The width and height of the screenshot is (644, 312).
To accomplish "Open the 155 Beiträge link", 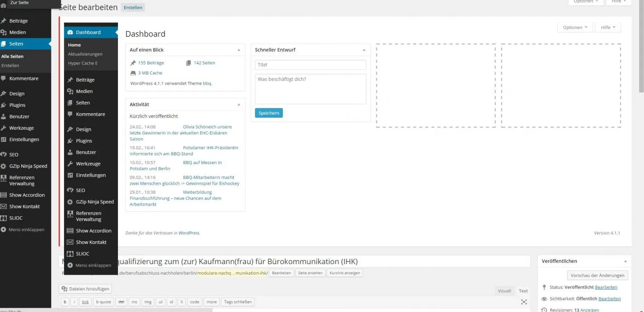I will coord(151,63).
